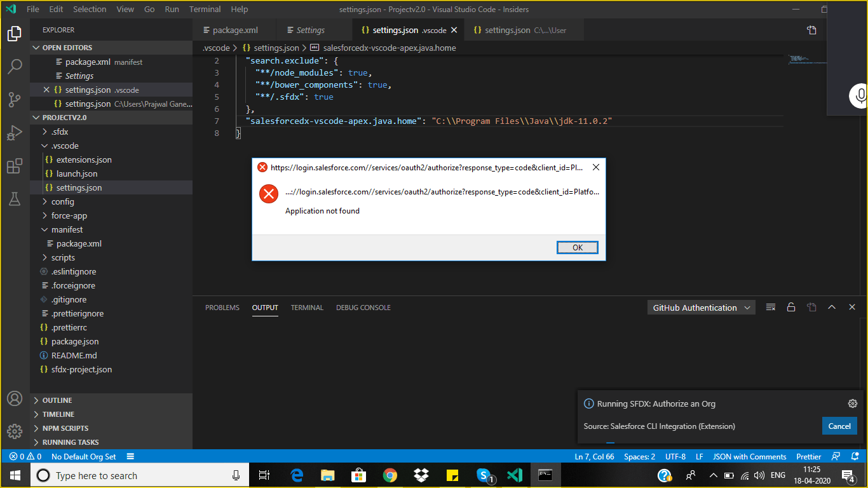
Task: Maximize the bottom panel with chevron
Action: point(832,307)
